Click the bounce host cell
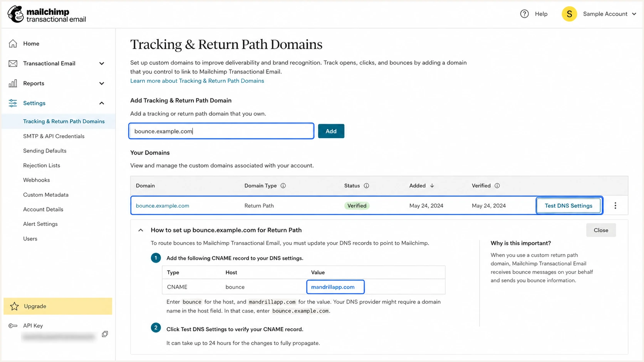Viewport: 644px width, 362px height. [x=235, y=287]
